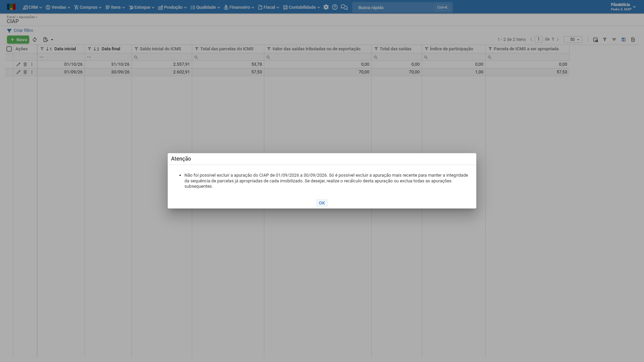The width and height of the screenshot is (644, 362).
Task: Open the Pãodelícia user account dropdown
Action: tap(623, 7)
